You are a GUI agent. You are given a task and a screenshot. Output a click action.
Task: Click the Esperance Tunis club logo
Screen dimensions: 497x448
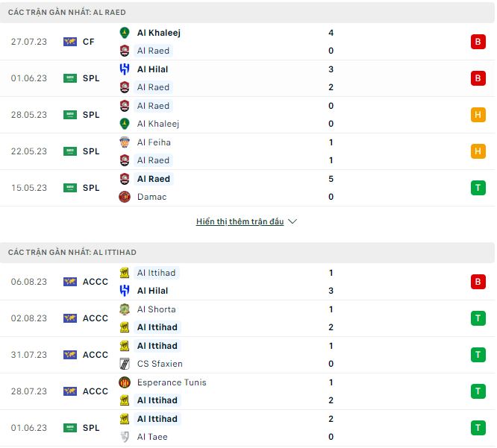click(125, 382)
